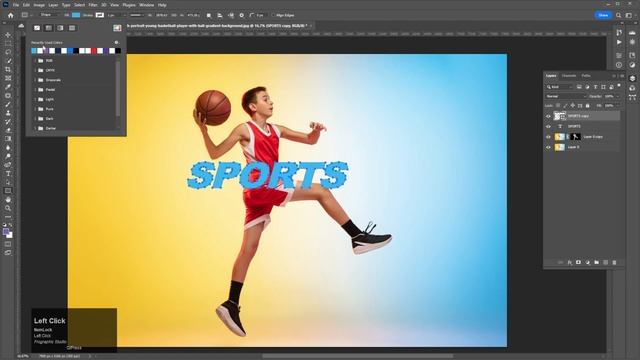Select the Eyedropper tool
Image resolution: width=640 pixels, height=360 pixels.
[8, 87]
